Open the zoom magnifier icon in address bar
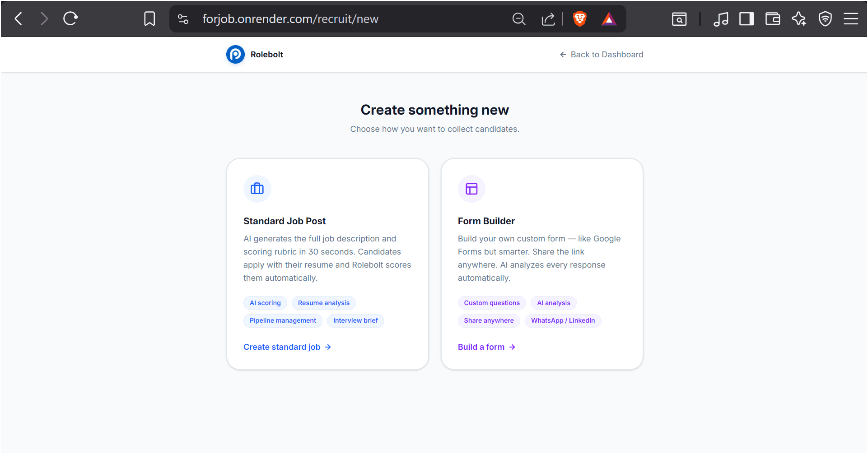868x454 pixels. [x=519, y=19]
